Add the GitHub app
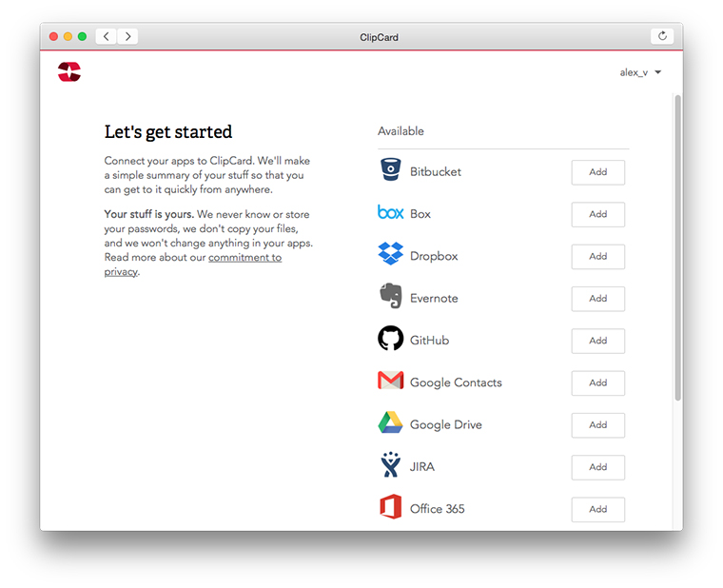The height and width of the screenshot is (588, 723). [x=598, y=341]
